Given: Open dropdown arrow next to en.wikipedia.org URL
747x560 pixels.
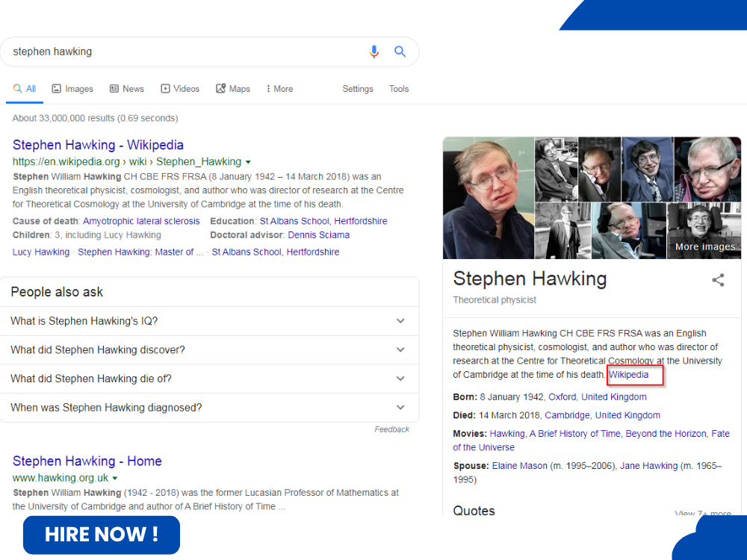Looking at the screenshot, I should pos(248,162).
